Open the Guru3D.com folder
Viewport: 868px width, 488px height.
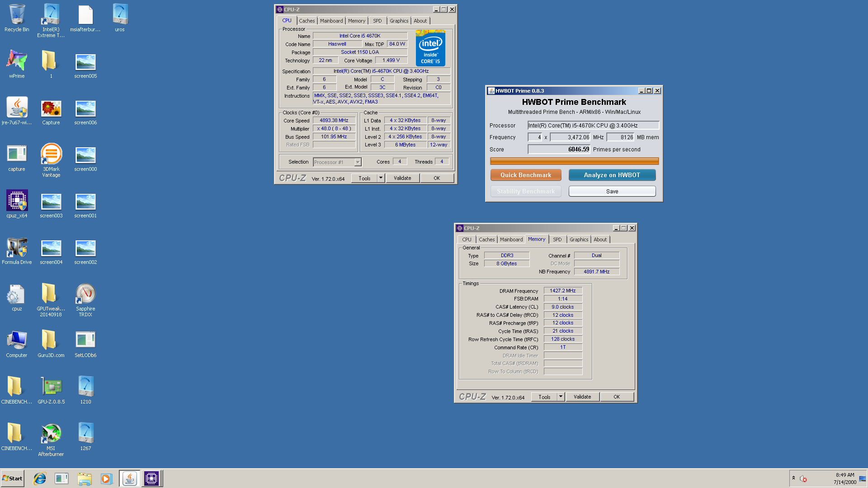click(51, 343)
